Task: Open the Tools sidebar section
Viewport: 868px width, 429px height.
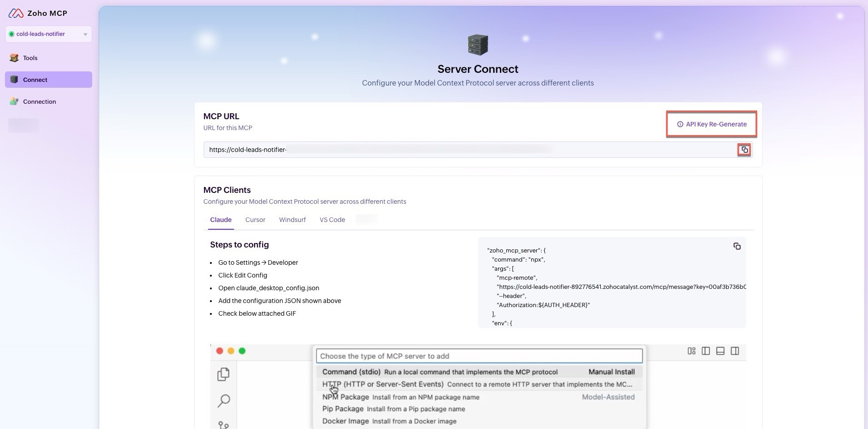Action: 30,58
